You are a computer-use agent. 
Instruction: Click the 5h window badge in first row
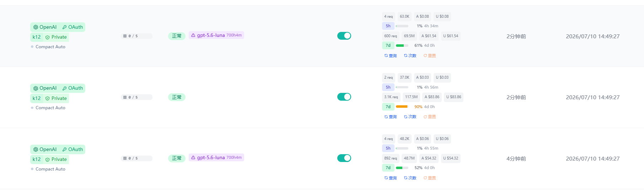(x=388, y=26)
